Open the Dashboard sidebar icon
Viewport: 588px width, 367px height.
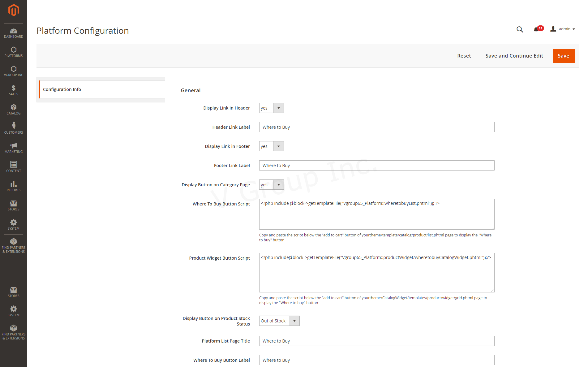coord(14,33)
